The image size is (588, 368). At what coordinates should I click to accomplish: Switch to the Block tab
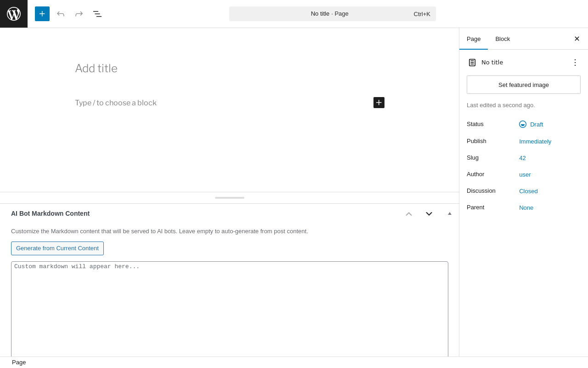503,39
